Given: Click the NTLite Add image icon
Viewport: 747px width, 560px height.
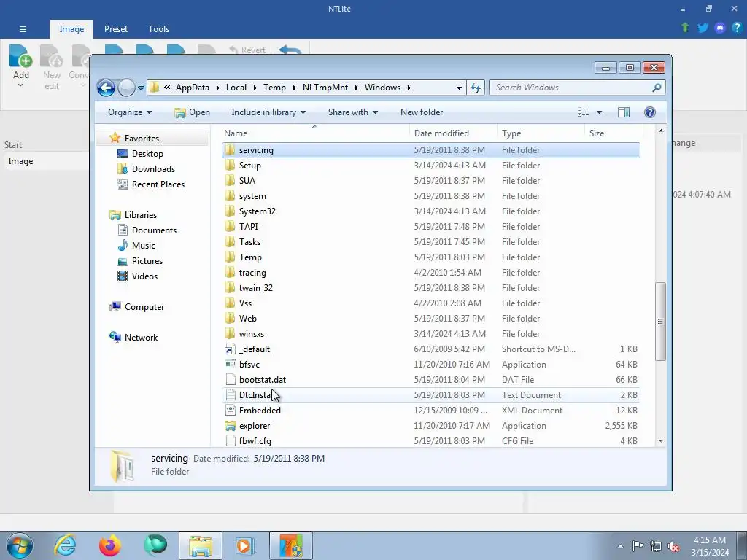Looking at the screenshot, I should click(x=21, y=56).
